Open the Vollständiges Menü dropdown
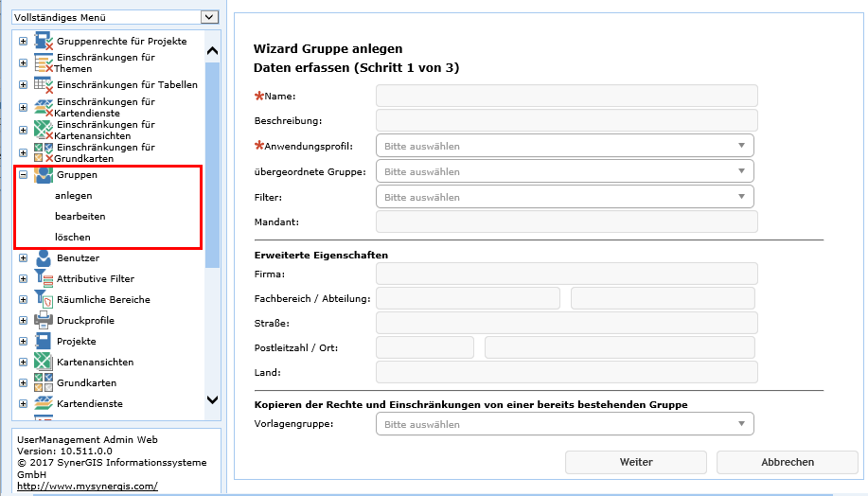The height and width of the screenshot is (496, 868). click(x=209, y=17)
